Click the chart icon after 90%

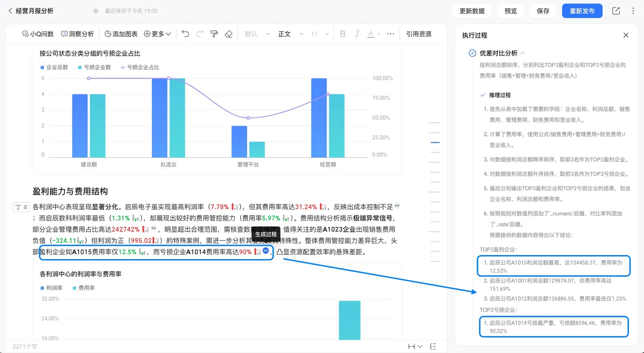[x=258, y=252]
